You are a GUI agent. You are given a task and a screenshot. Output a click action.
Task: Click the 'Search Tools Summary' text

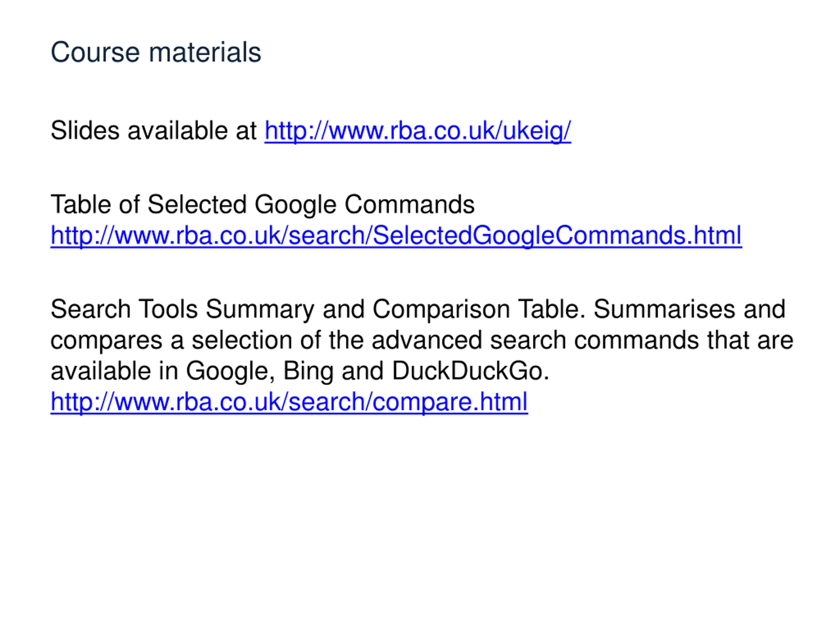183,309
